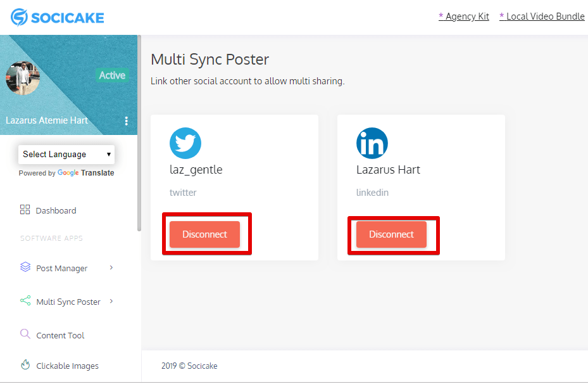
Task: Open the Local Video Bundle link
Action: [542, 16]
